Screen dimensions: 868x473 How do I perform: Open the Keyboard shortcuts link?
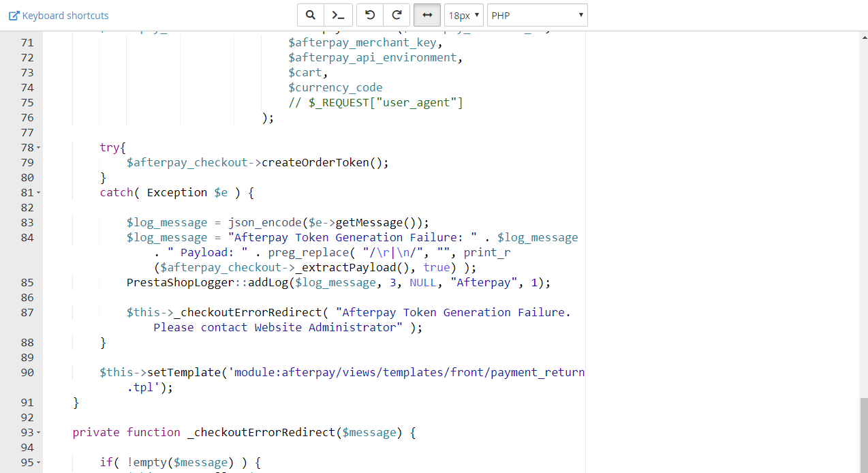65,16
